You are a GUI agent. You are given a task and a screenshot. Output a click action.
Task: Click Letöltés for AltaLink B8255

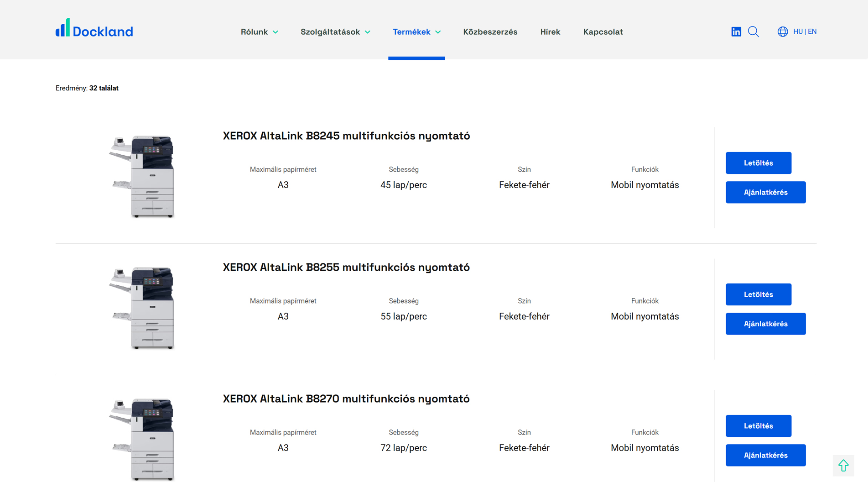click(759, 294)
